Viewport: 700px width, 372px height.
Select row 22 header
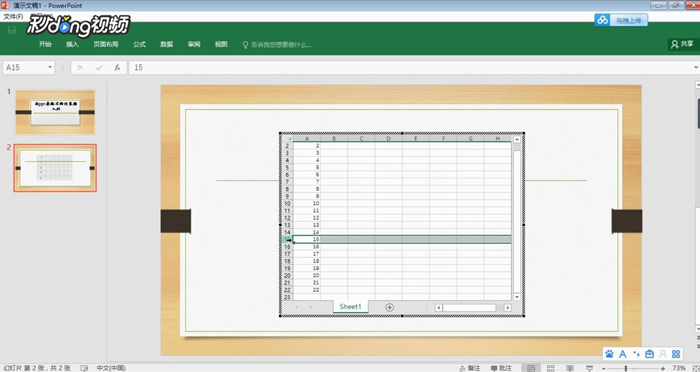tap(288, 290)
